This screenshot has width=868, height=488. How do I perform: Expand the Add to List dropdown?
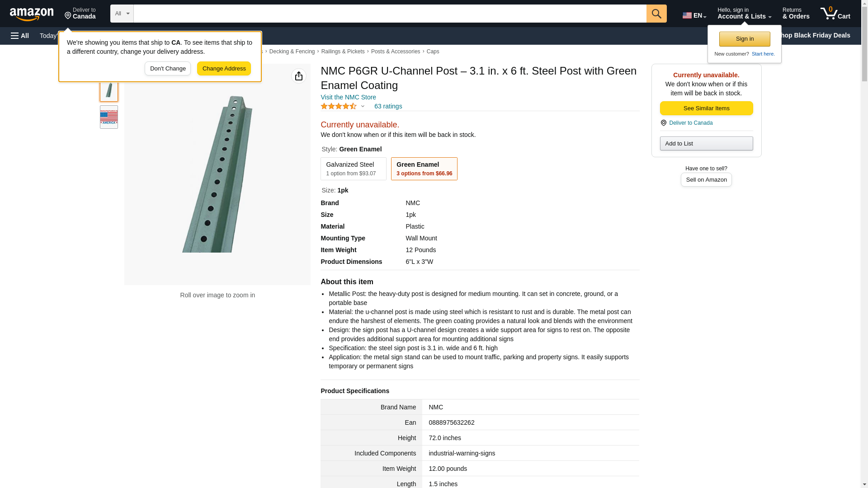706,144
